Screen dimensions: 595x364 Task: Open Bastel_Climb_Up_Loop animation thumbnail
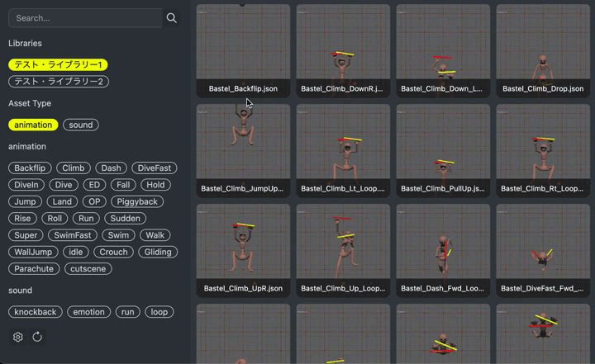tap(343, 251)
